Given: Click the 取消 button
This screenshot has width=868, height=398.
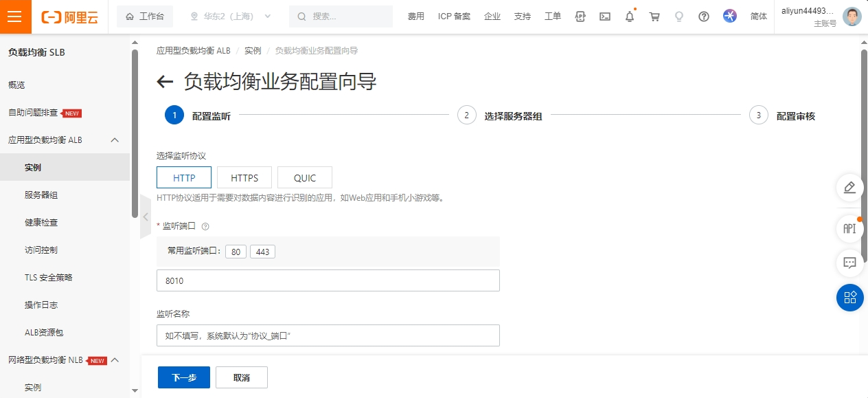Looking at the screenshot, I should click(242, 377).
